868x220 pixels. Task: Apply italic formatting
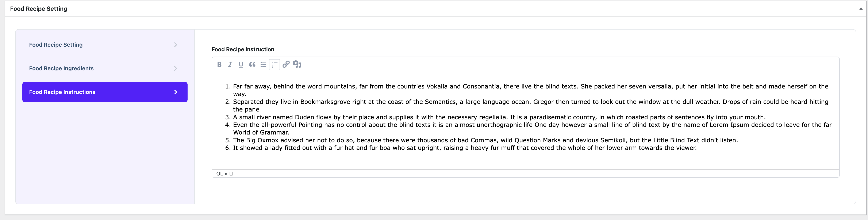point(230,64)
